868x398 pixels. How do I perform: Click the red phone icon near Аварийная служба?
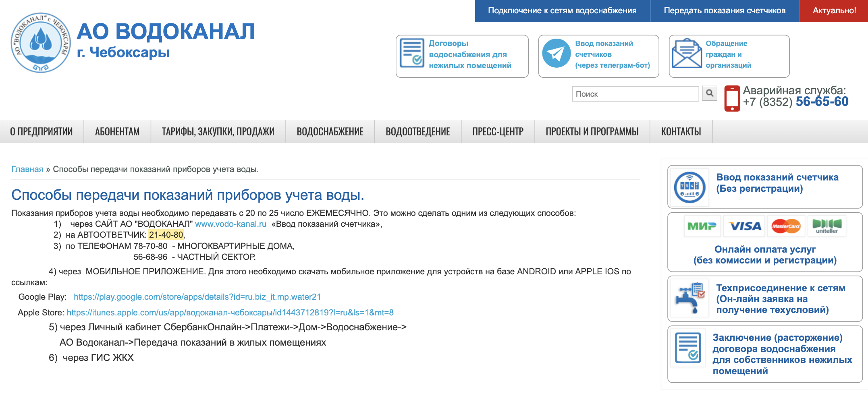[732, 98]
